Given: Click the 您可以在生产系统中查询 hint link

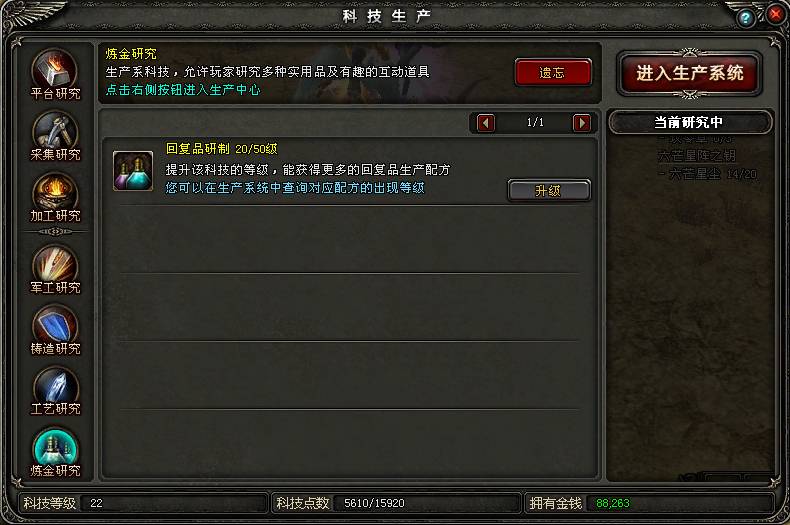Looking at the screenshot, I should (x=295, y=188).
